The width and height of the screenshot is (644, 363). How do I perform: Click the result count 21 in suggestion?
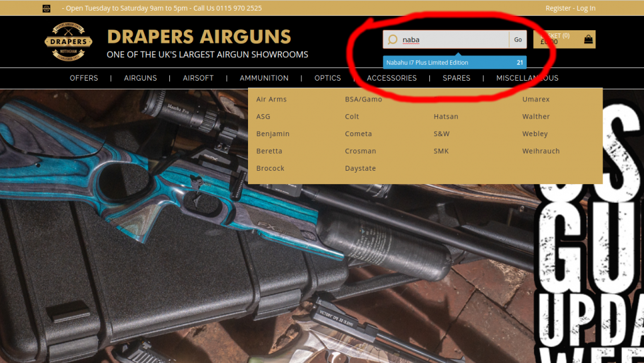(519, 62)
